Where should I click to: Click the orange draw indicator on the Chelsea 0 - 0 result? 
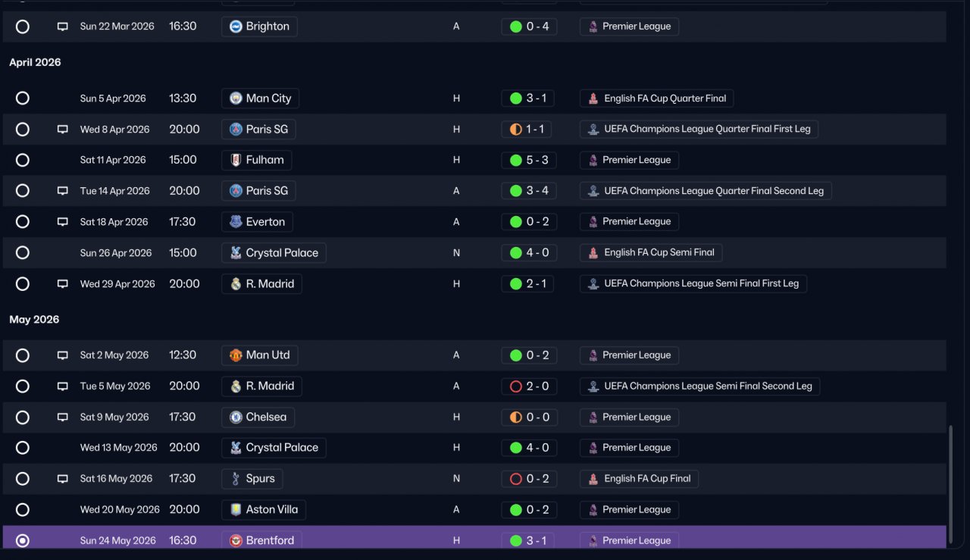point(516,418)
